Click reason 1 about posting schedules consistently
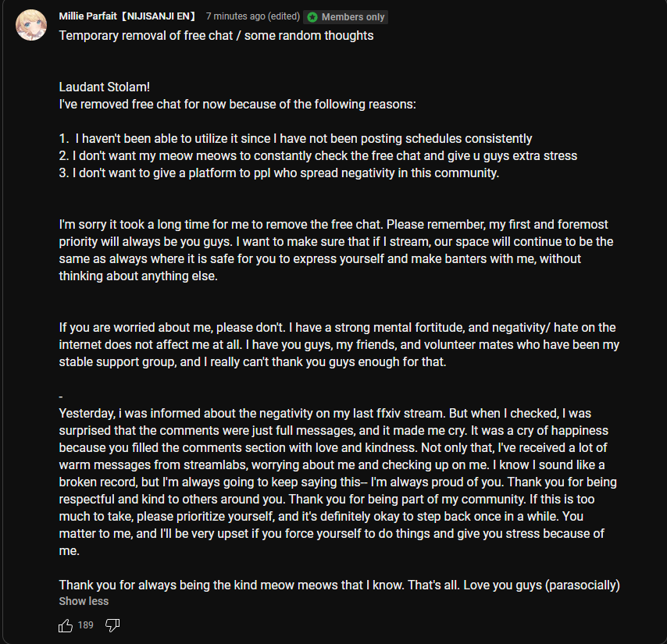The image size is (667, 644). coord(295,139)
